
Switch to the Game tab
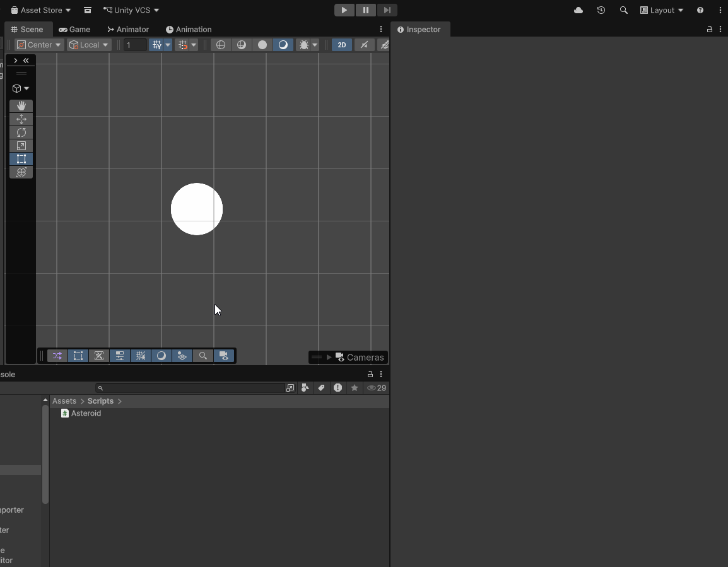click(74, 29)
